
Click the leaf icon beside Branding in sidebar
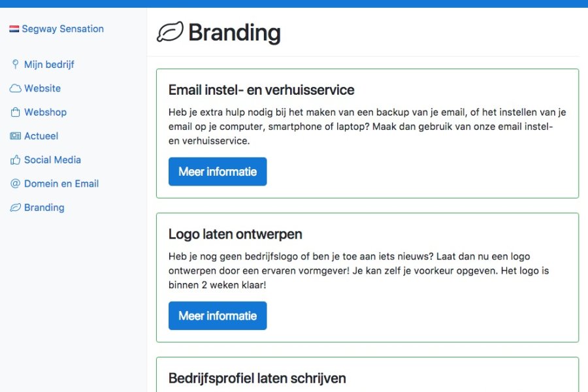[x=16, y=208]
